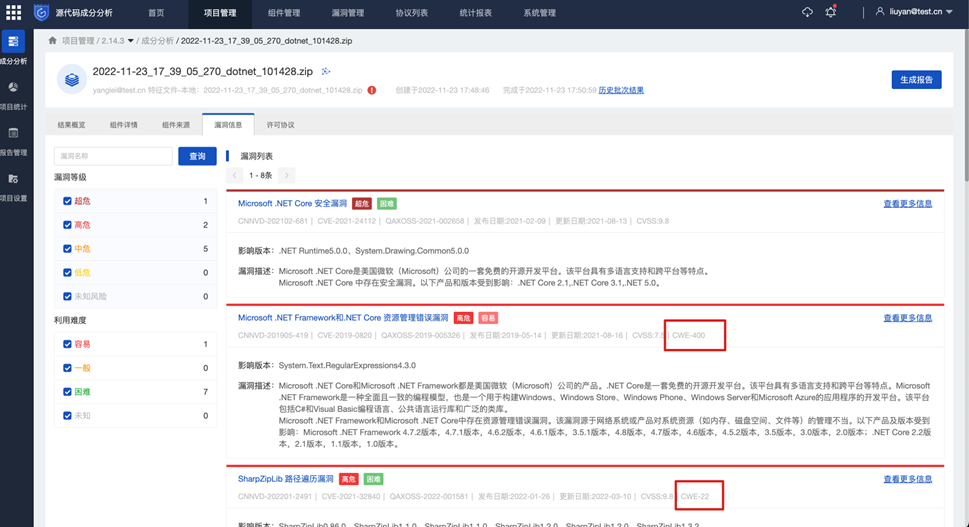Click CVE-2021-24112 identifier
The height and width of the screenshot is (527, 969).
coord(349,221)
